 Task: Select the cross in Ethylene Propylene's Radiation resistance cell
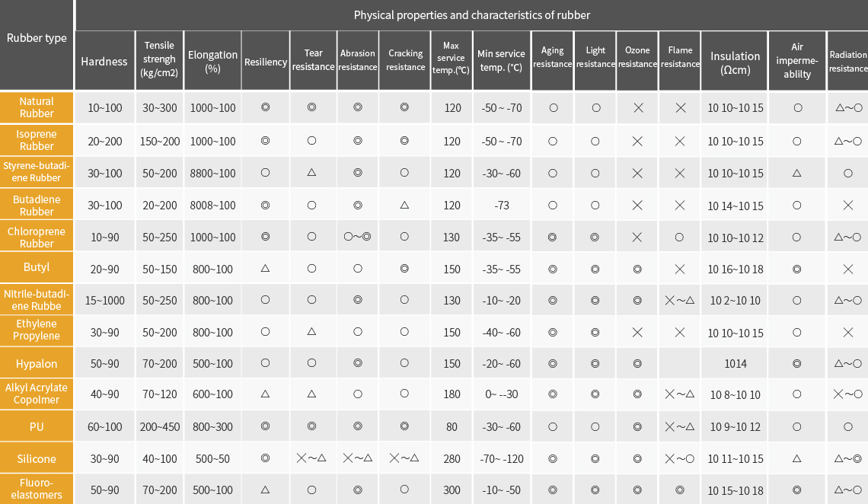(x=848, y=333)
